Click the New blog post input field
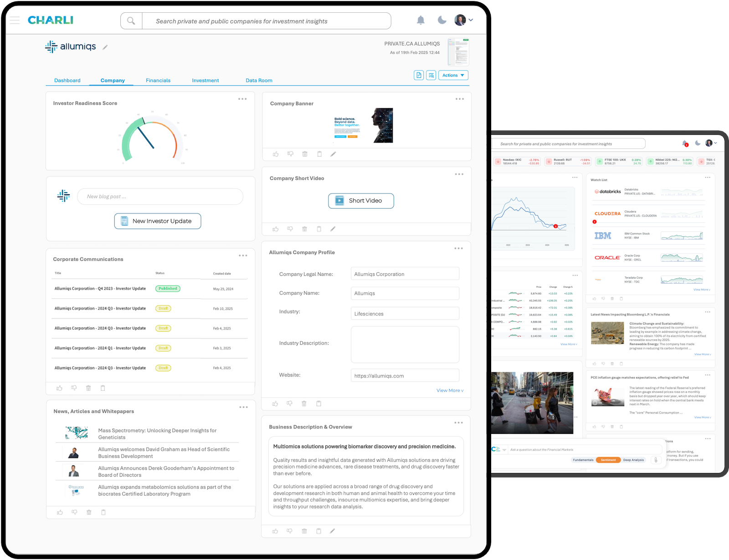This screenshot has width=729, height=560. click(x=160, y=197)
